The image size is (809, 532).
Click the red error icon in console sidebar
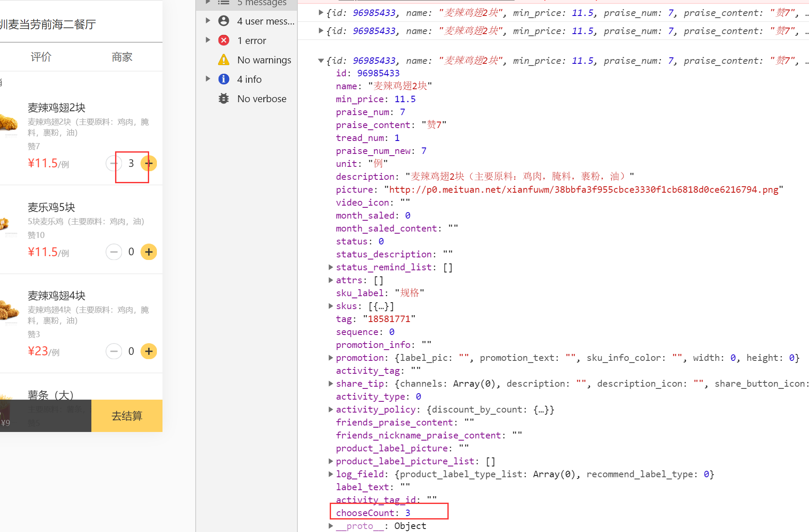224,40
